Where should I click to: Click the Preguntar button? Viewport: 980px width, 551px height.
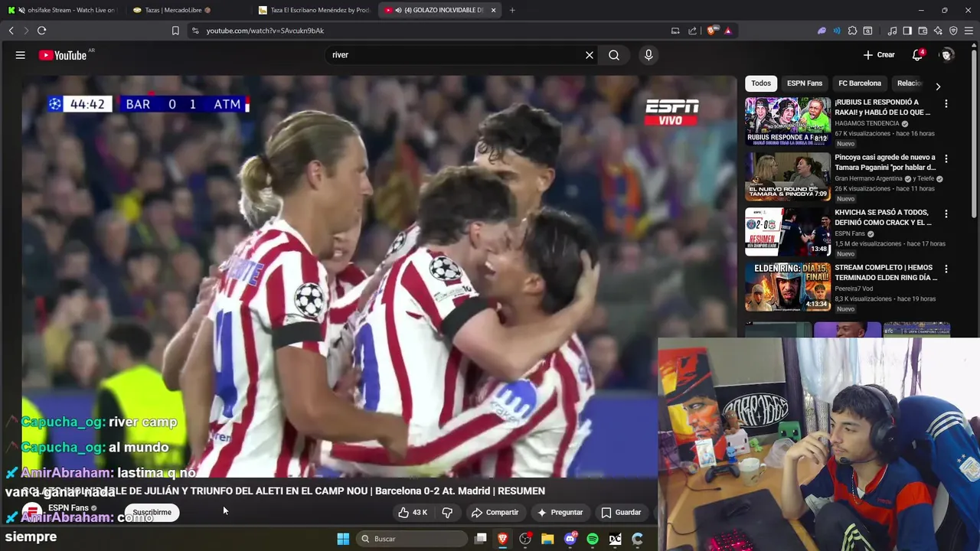click(560, 513)
